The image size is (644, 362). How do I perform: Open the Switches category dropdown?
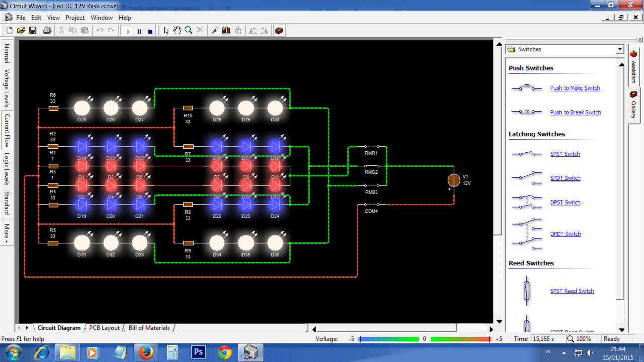tap(619, 49)
